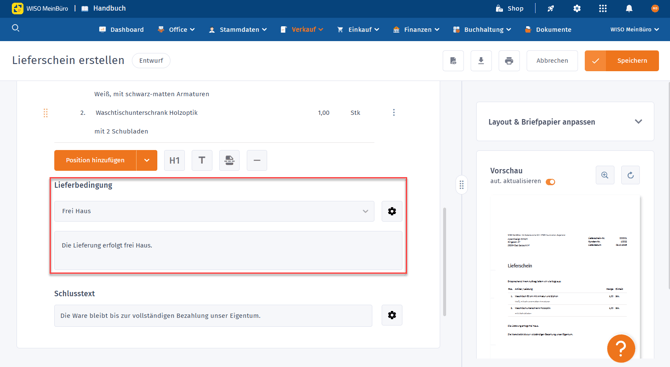Click the document export icon button
670x367 pixels.
[x=453, y=61]
